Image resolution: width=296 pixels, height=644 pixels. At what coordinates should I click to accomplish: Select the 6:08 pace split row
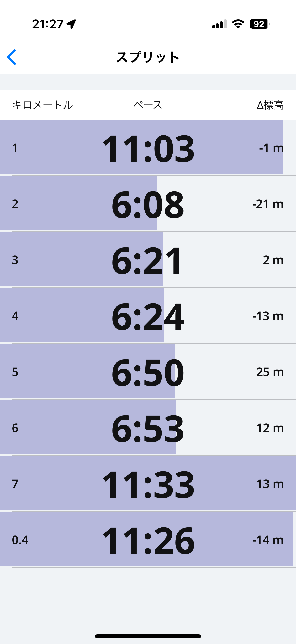[148, 204]
